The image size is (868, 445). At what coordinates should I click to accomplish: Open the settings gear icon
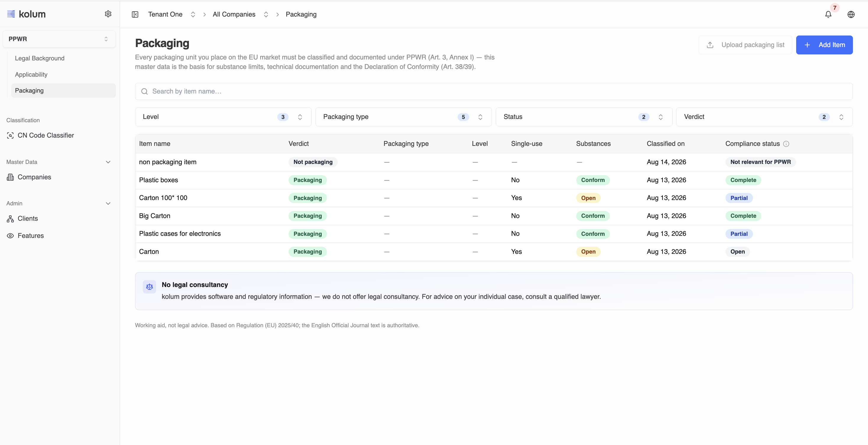point(108,14)
